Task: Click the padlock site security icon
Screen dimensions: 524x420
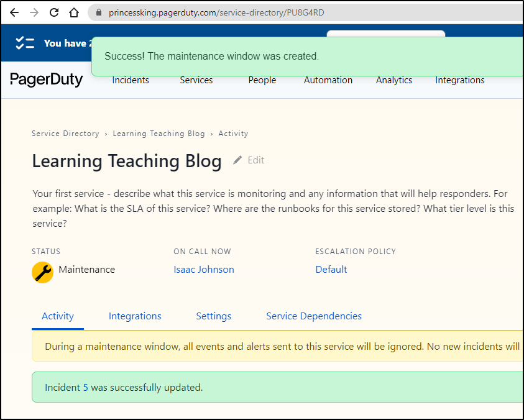Action: coord(99,12)
